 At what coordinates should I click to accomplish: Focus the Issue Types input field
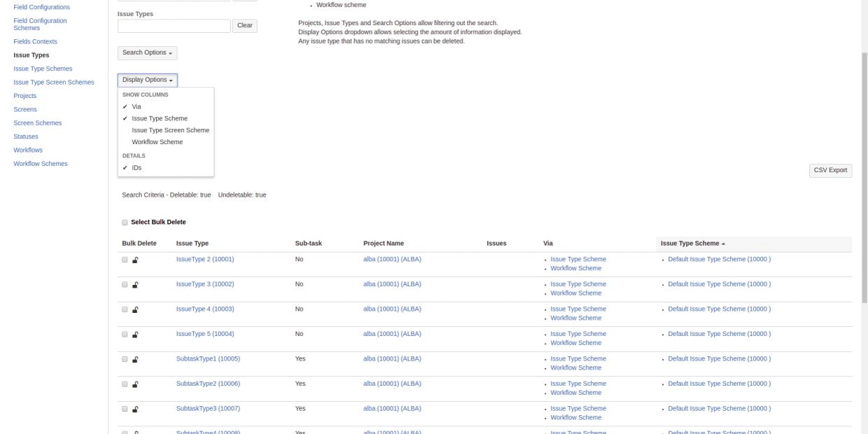tap(174, 26)
